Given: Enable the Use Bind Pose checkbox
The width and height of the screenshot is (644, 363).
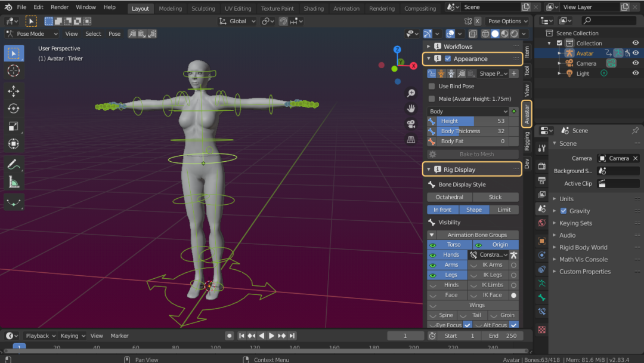Looking at the screenshot, I should click(432, 87).
